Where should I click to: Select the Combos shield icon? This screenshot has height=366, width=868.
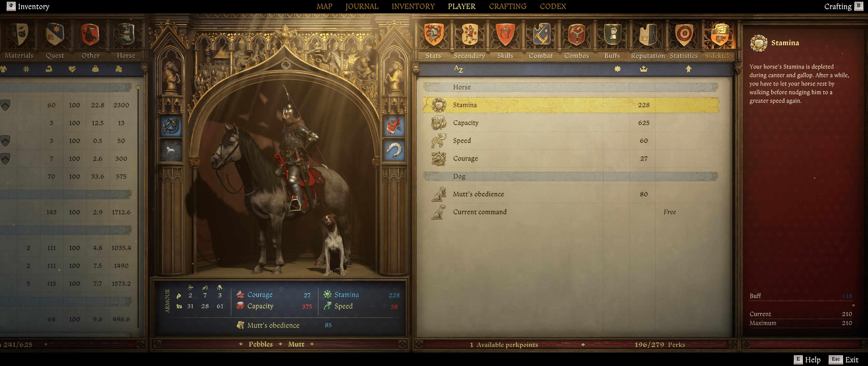(x=577, y=34)
